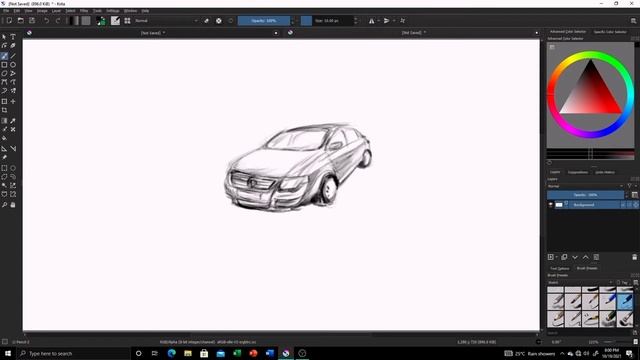Screen dimensions: 640x360
Task: Open Windows Start menu
Action: [8, 353]
